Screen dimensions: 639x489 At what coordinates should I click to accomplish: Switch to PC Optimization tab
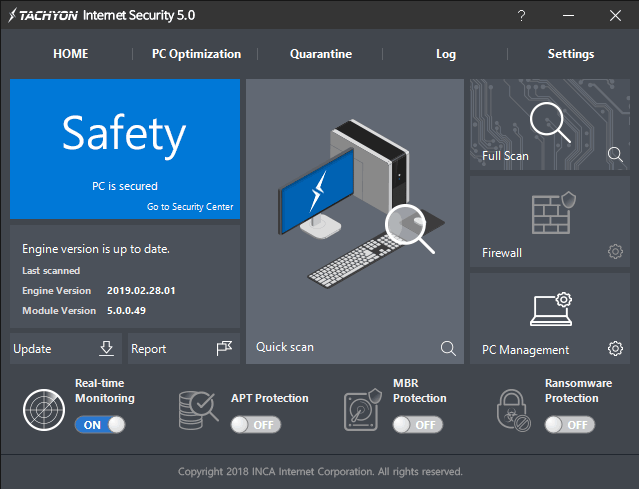196,54
